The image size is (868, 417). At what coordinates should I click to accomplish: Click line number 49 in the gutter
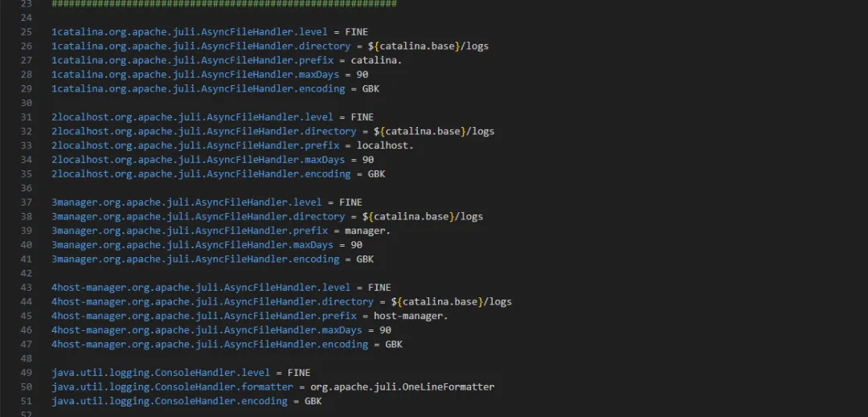pyautogui.click(x=26, y=373)
